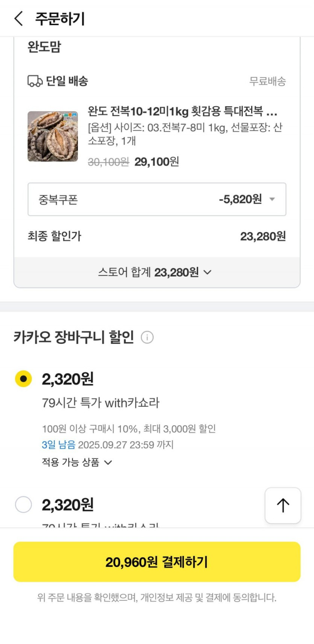This screenshot has width=314, height=644.
Task: Click the 옵션 사이즈 option details text
Action: [185, 134]
